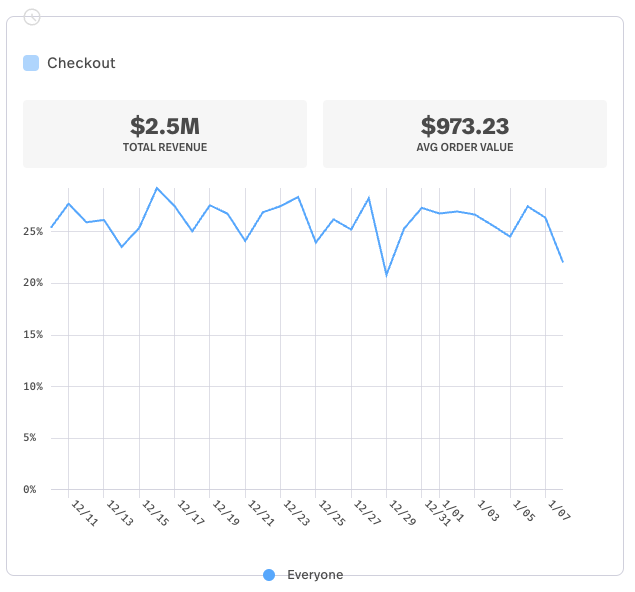Click the clock icon above the card

pos(32,17)
